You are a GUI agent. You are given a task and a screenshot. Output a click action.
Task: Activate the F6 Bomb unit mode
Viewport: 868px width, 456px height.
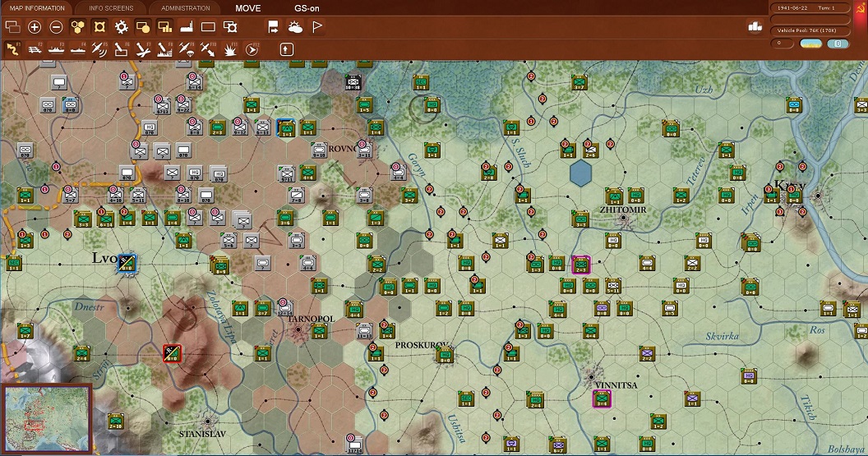click(121, 49)
